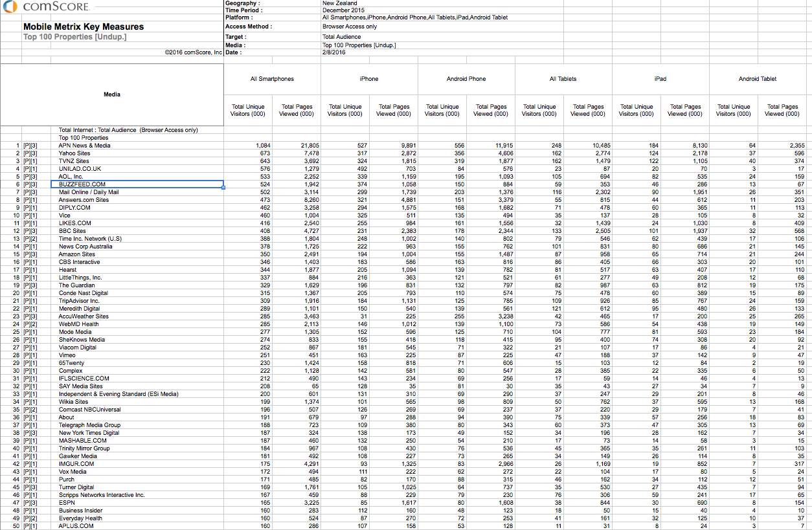
Task: Click the comScore logo
Action: [x=46, y=8]
